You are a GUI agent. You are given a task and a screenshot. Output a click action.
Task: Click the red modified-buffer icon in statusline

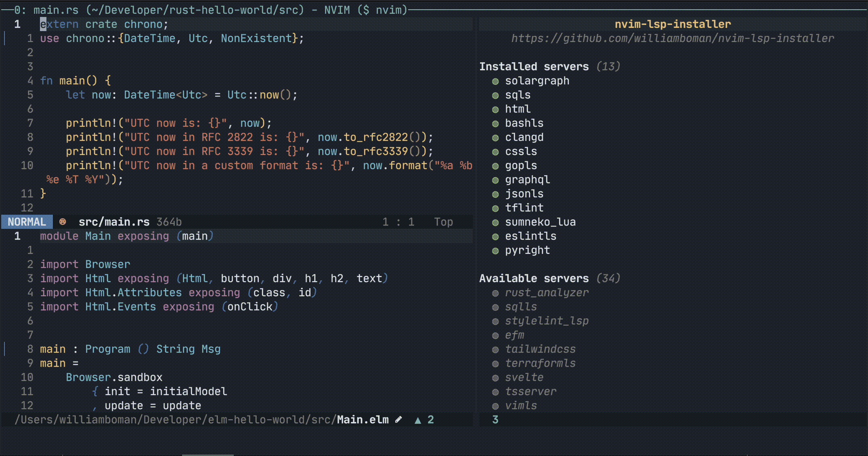pyautogui.click(x=63, y=222)
